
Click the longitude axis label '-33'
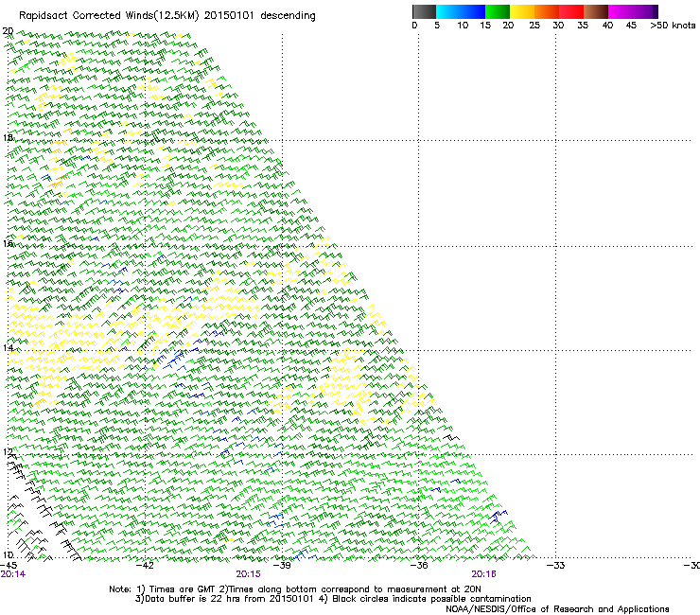[555, 566]
